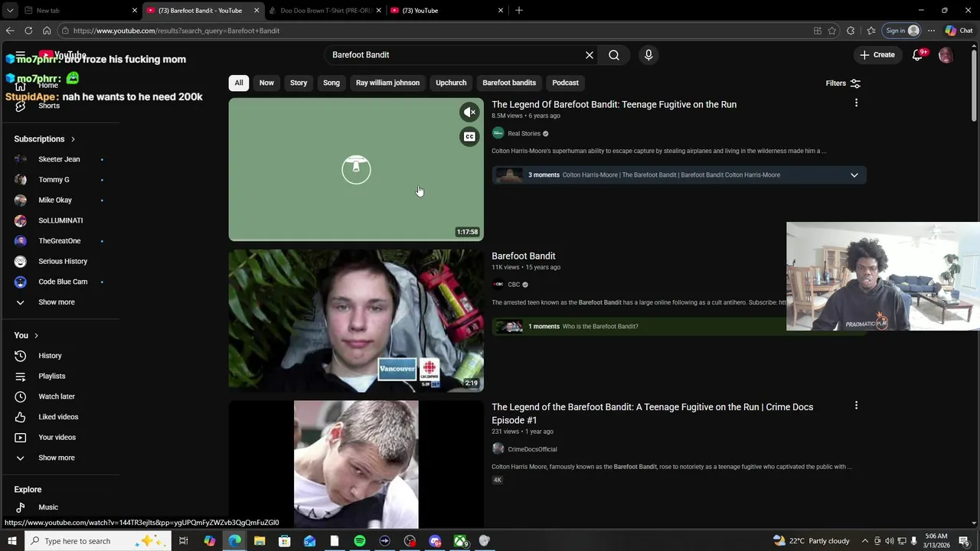Toggle closed captions on preview video

470,137
